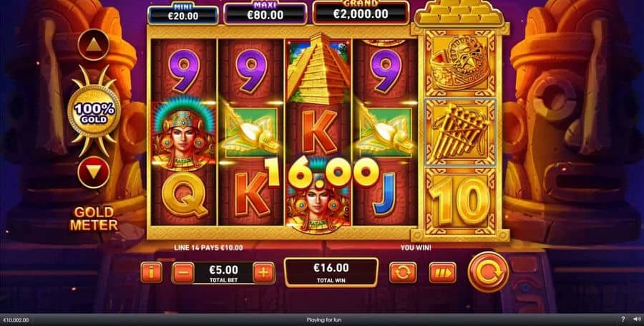Increase total bet with plus button
644x326 pixels.
(263, 272)
